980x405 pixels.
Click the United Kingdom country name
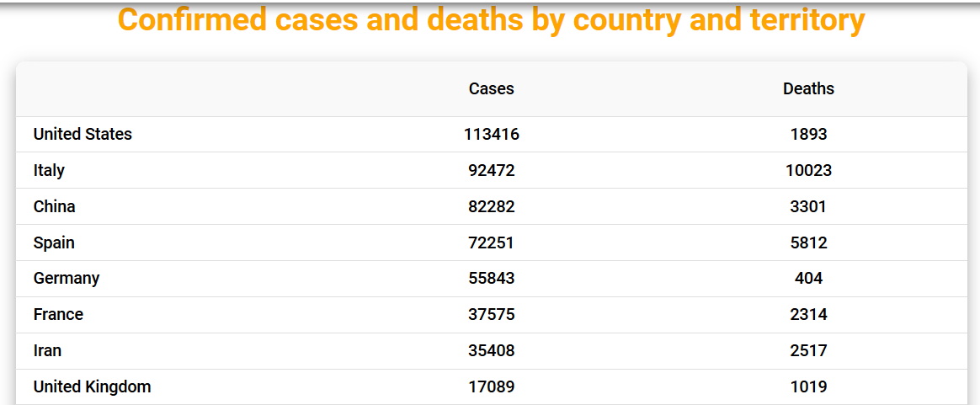pos(92,386)
